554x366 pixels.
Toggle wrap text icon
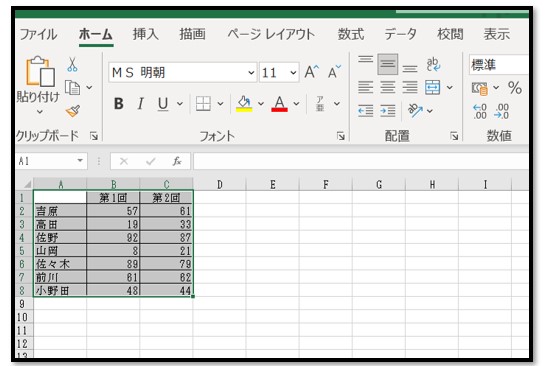[x=433, y=64]
